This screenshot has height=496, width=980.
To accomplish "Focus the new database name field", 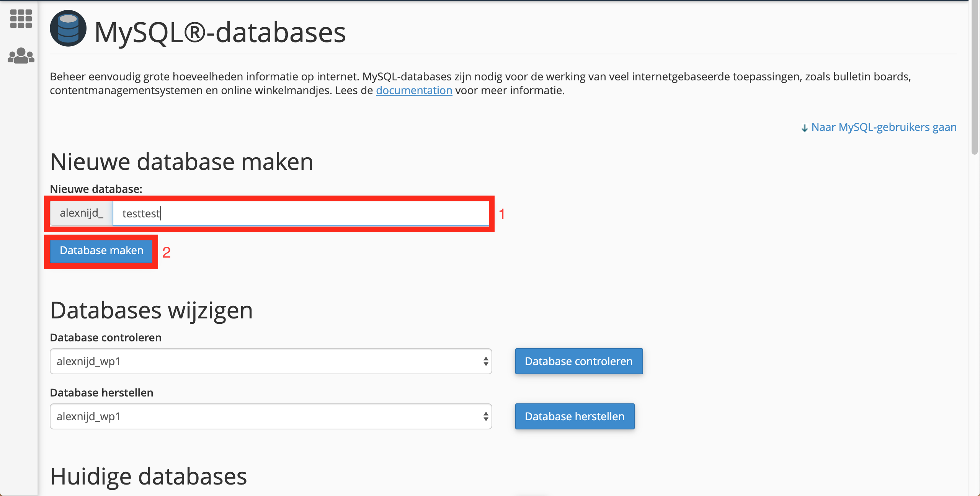I will coord(300,213).
